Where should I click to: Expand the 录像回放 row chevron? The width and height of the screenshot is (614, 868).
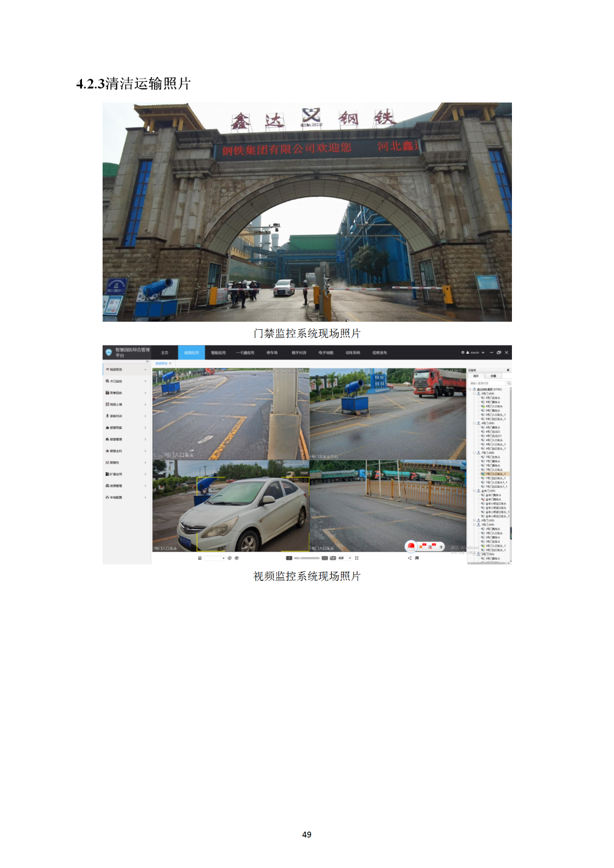point(145,393)
